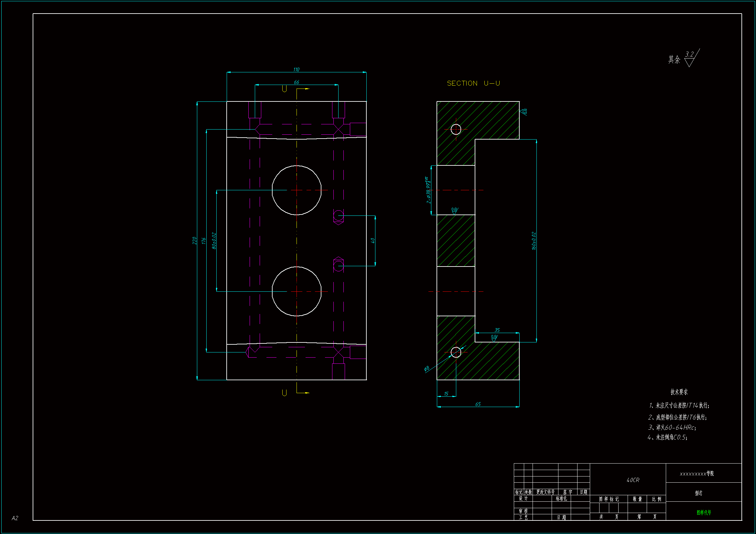The height and width of the screenshot is (534, 756).
Task: Select the 型芯 part name text
Action: pyautogui.click(x=698, y=493)
